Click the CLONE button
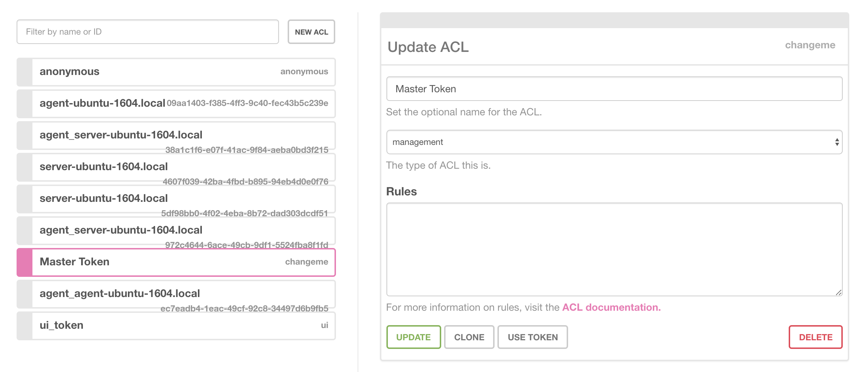This screenshot has height=372, width=868. (469, 337)
